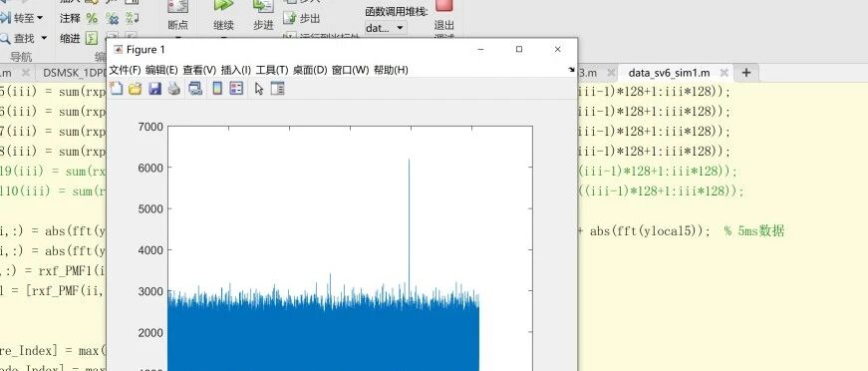
Task: Dock Figure 1 using small arrow icon
Action: point(571,70)
